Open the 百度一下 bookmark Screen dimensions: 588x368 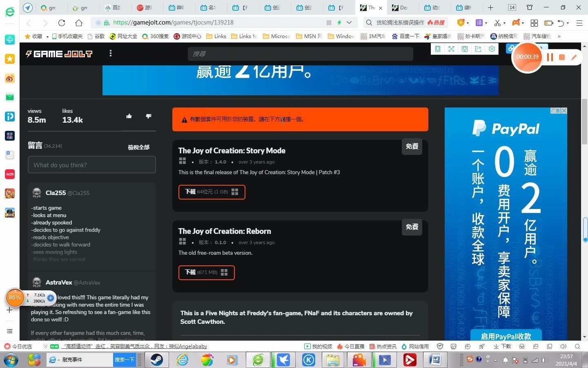pyautogui.click(x=405, y=36)
